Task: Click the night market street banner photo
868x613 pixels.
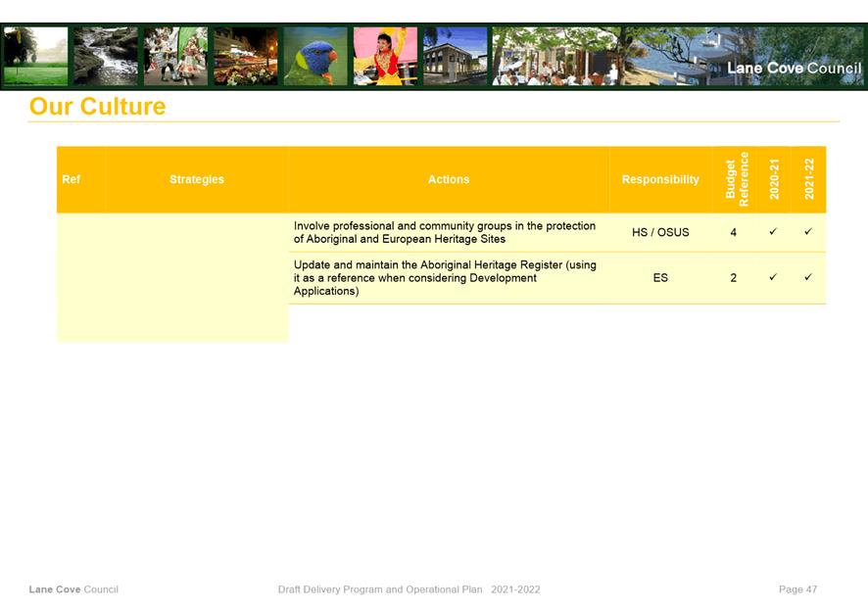Action: (x=246, y=56)
